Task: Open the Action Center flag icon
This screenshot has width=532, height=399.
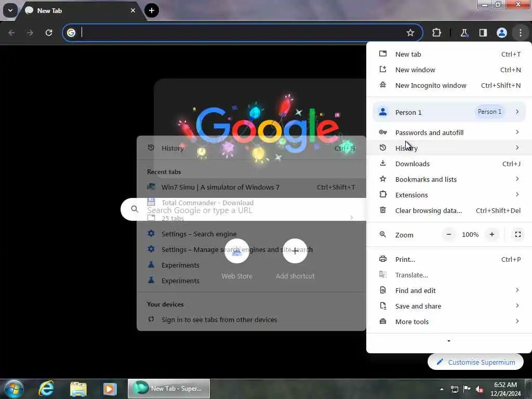Action: pyautogui.click(x=467, y=389)
